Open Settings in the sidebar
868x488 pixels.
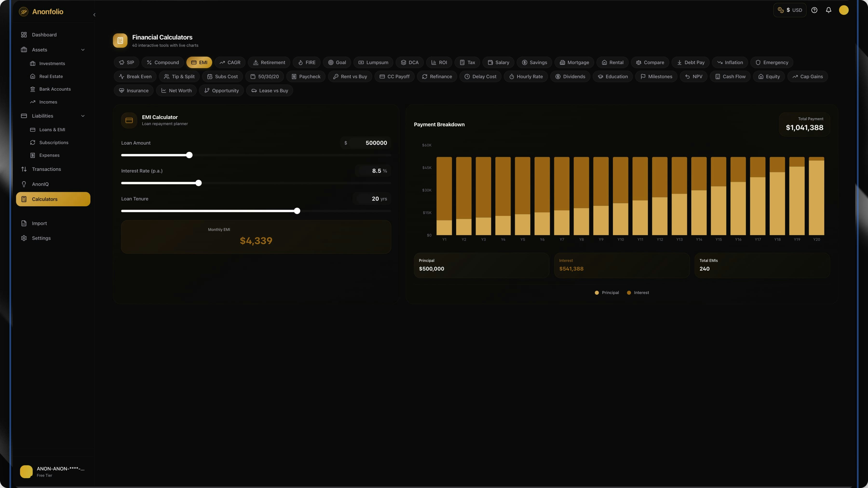(x=41, y=238)
